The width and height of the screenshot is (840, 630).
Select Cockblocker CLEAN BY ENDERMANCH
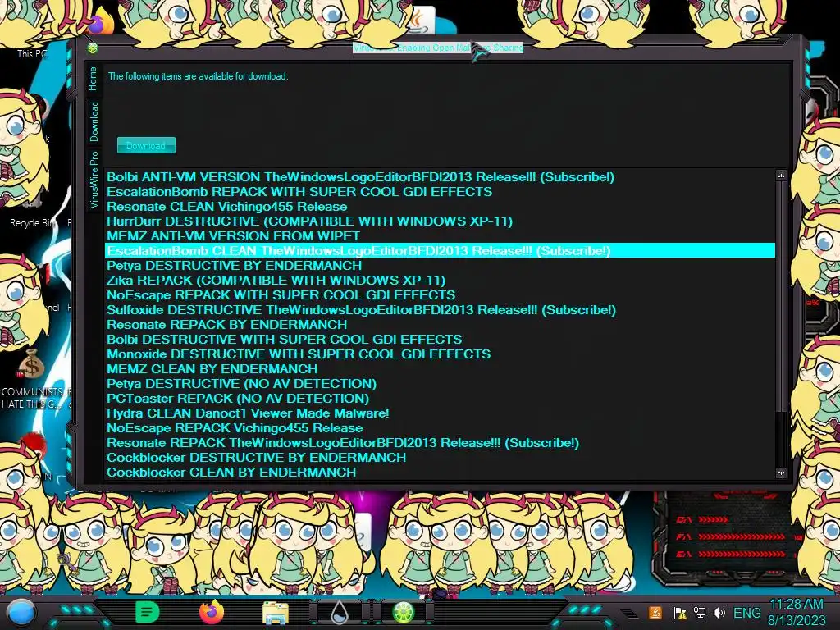click(440, 472)
